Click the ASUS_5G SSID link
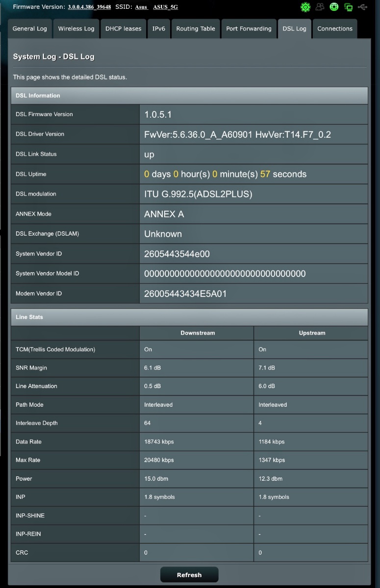The height and width of the screenshot is (588, 380). pyautogui.click(x=165, y=7)
